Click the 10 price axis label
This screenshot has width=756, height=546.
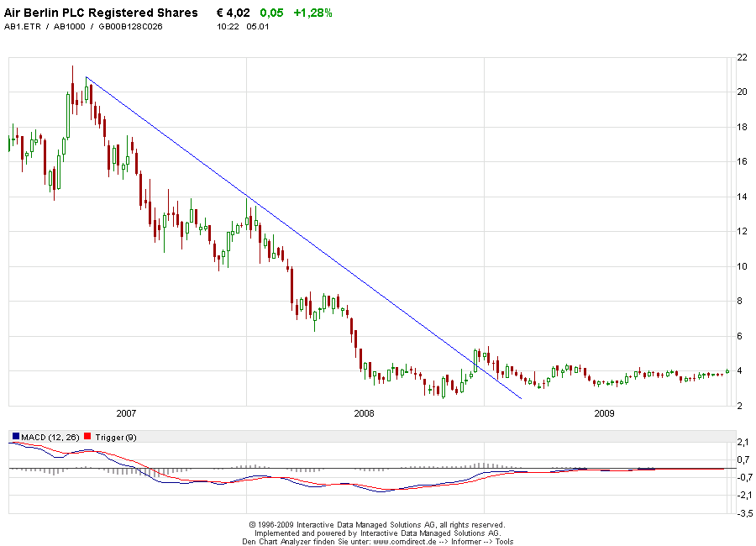tap(742, 266)
